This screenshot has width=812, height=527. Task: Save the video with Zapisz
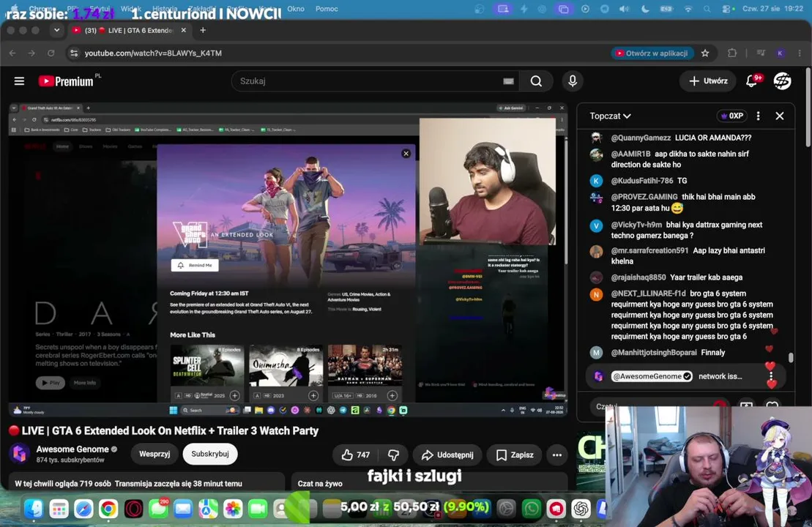[514, 455]
